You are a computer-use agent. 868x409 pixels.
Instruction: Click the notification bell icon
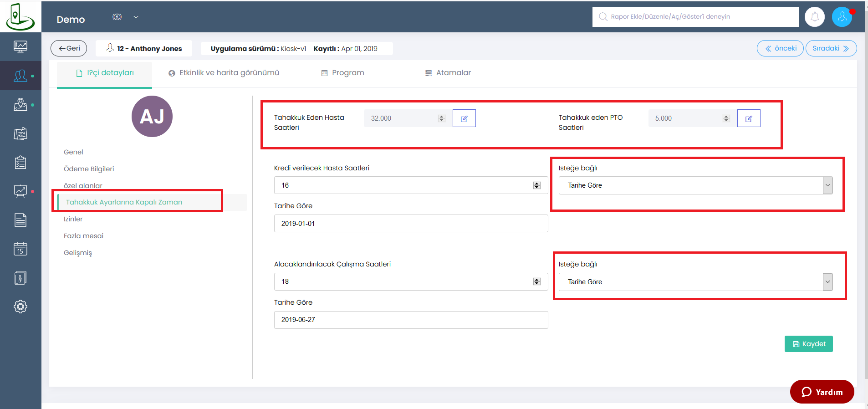point(814,17)
